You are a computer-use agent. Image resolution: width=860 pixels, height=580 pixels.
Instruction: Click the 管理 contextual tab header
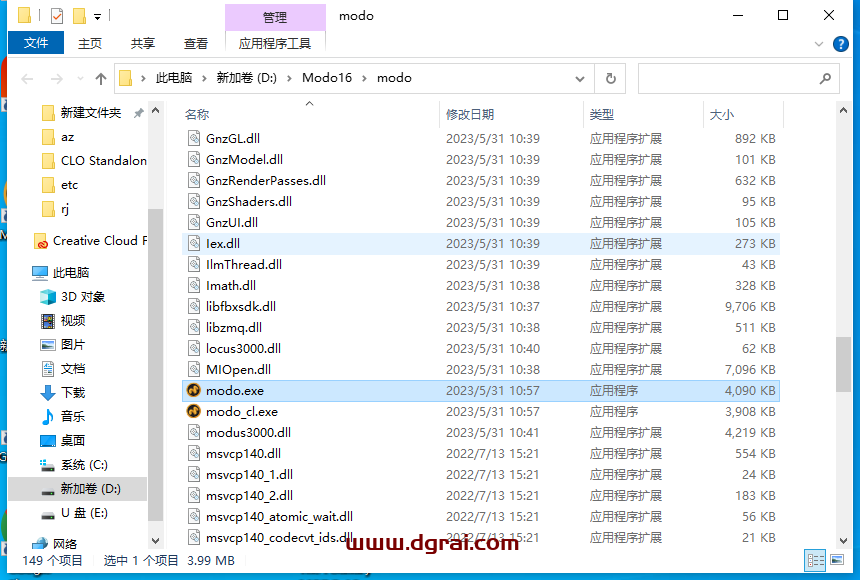coord(275,18)
